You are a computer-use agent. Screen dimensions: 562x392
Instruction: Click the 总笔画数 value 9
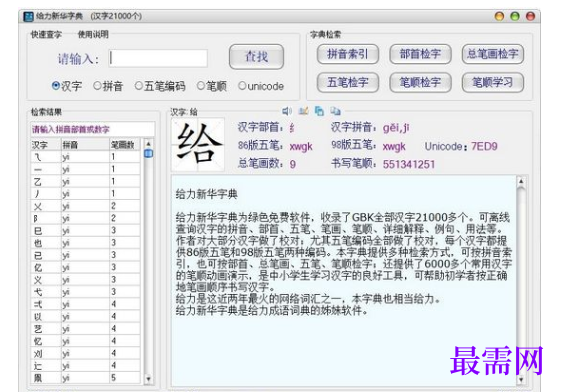293,164
